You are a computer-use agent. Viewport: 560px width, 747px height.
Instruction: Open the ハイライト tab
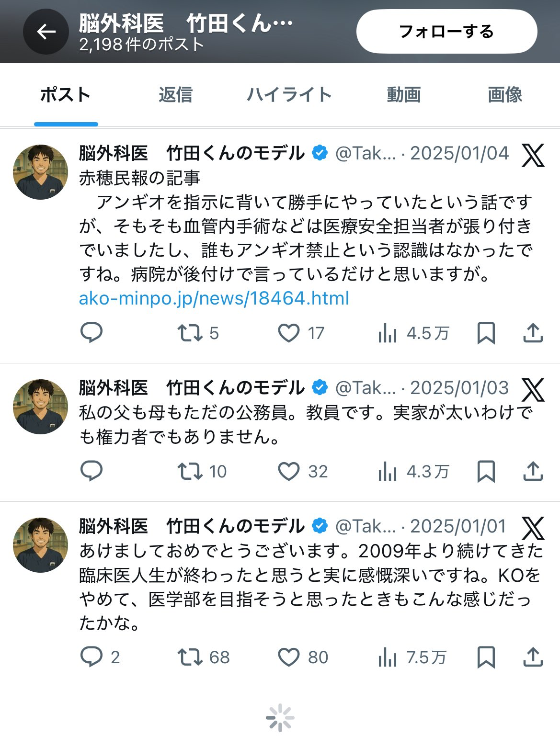[x=289, y=95]
